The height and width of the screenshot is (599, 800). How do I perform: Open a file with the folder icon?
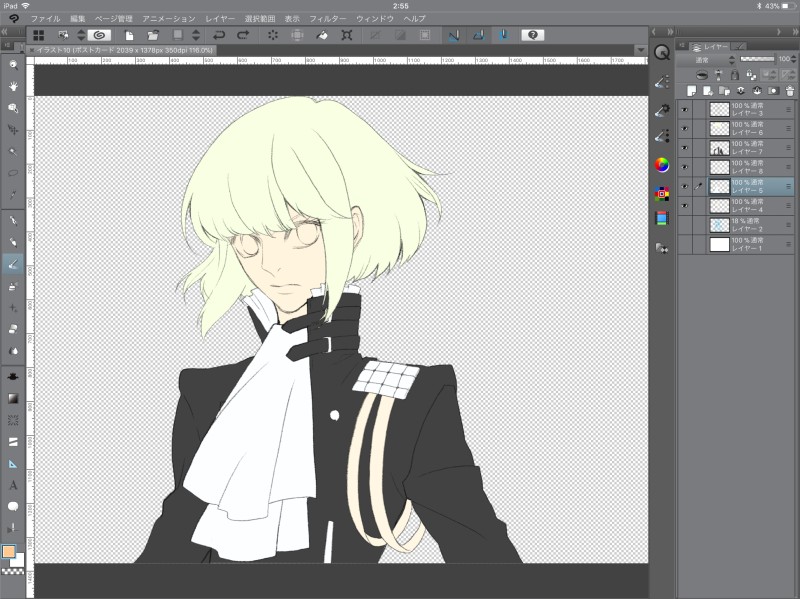point(153,35)
